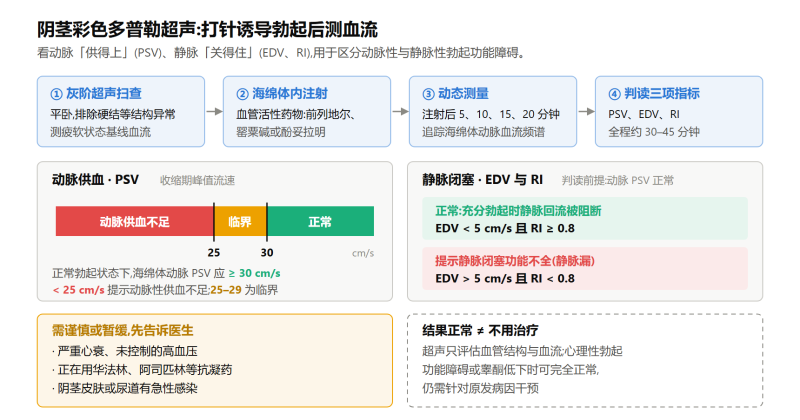The height and width of the screenshot is (420, 800).
Task: Select the subtitle starting with 看动脉「供得上」(PSV)
Action: point(282,53)
